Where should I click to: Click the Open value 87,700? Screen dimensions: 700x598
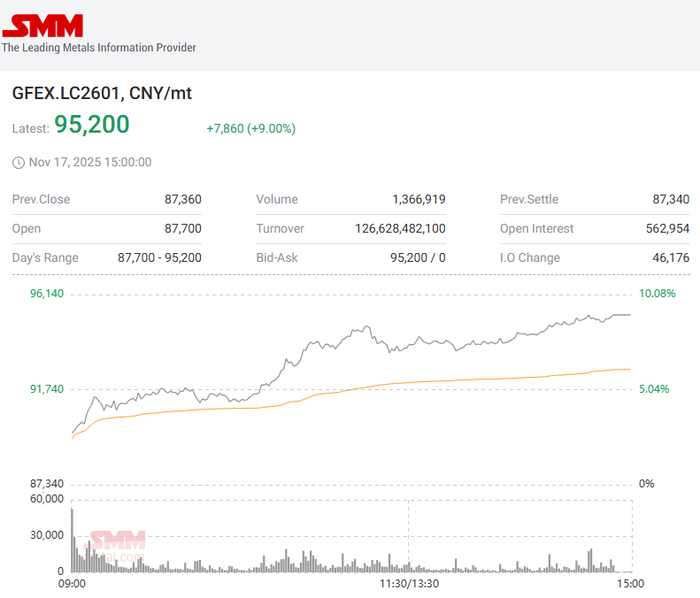tap(183, 228)
